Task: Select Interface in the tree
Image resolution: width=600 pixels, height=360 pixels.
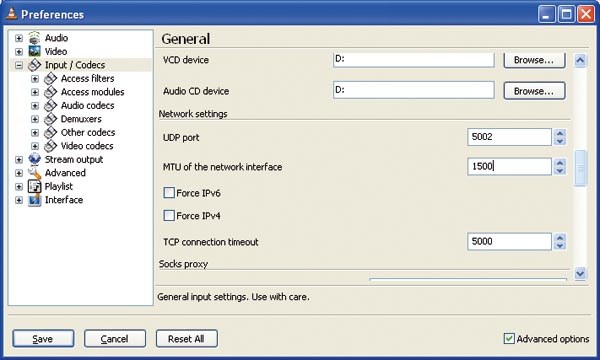Action: coord(64,200)
